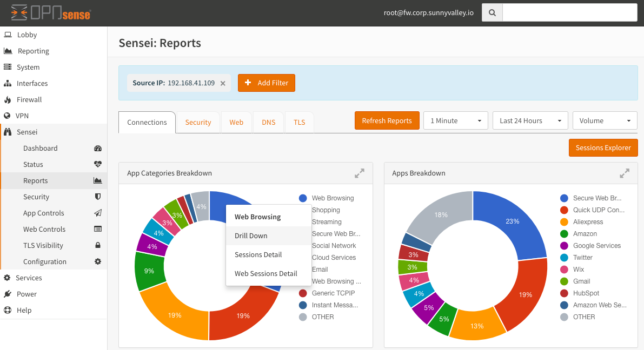This screenshot has width=644, height=350.
Task: Click the 9% green slice in App Categories
Action: coord(149,271)
